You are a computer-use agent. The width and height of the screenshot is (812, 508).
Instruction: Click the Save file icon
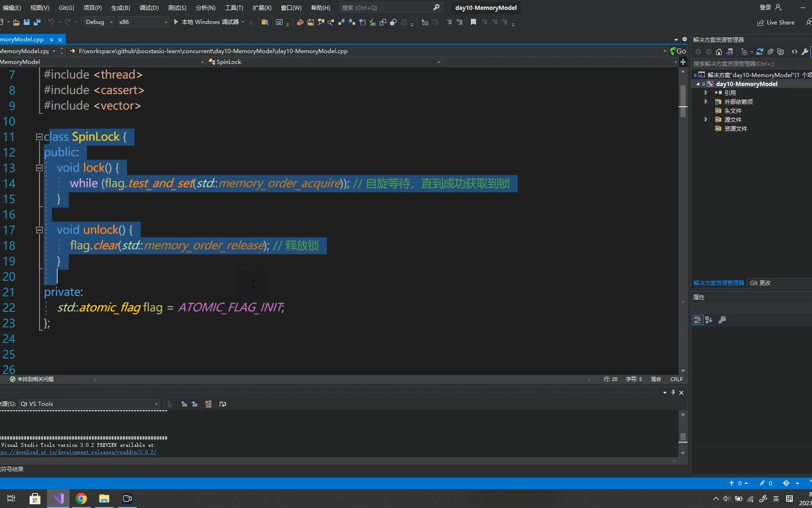click(x=26, y=22)
